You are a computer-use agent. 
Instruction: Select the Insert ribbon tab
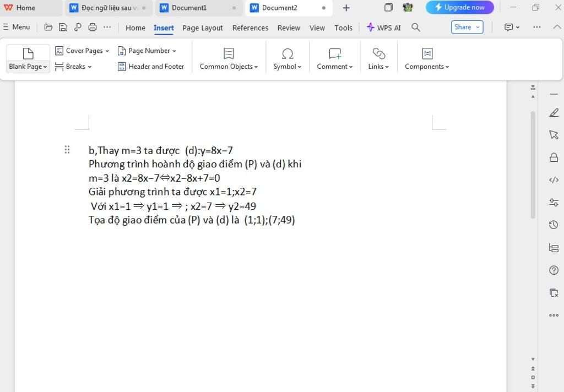pyautogui.click(x=164, y=28)
